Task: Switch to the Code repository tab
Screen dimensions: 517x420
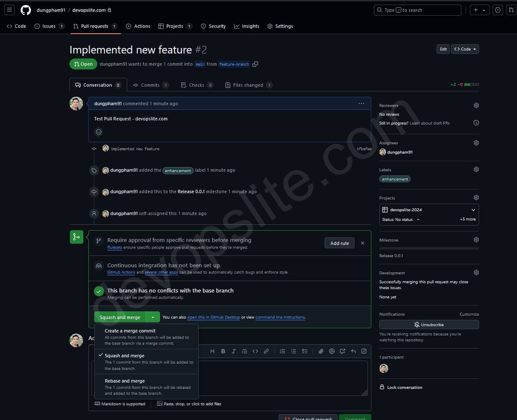Action: (x=16, y=26)
